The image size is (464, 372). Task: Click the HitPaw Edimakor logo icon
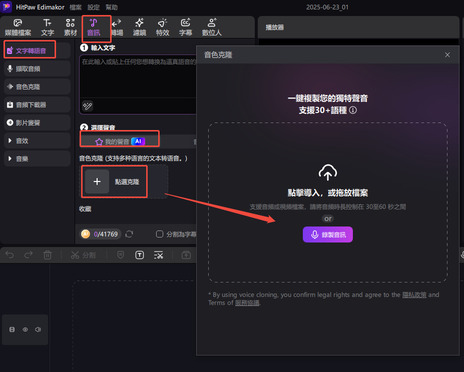coord(7,7)
